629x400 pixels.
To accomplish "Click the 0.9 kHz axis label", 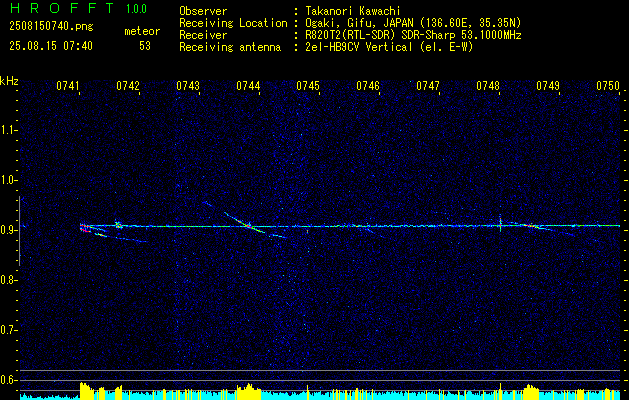I will click(8, 230).
